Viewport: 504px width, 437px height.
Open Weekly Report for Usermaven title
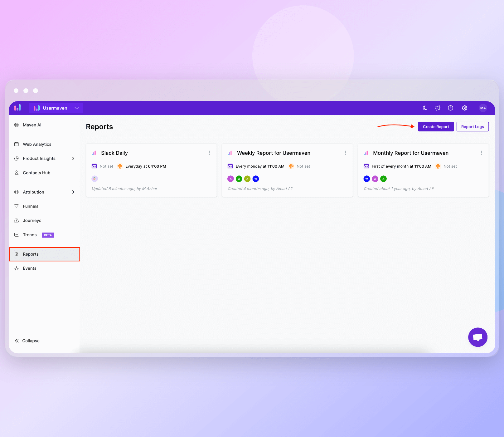point(274,153)
